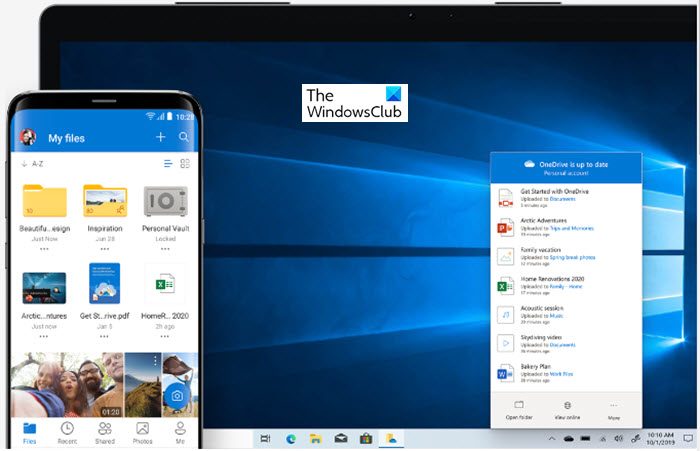
Task: Open the Action Center notifications icon
Action: click(x=688, y=438)
